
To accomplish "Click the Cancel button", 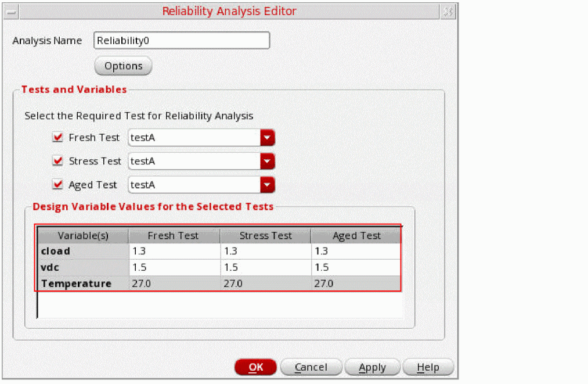I will pos(311,367).
